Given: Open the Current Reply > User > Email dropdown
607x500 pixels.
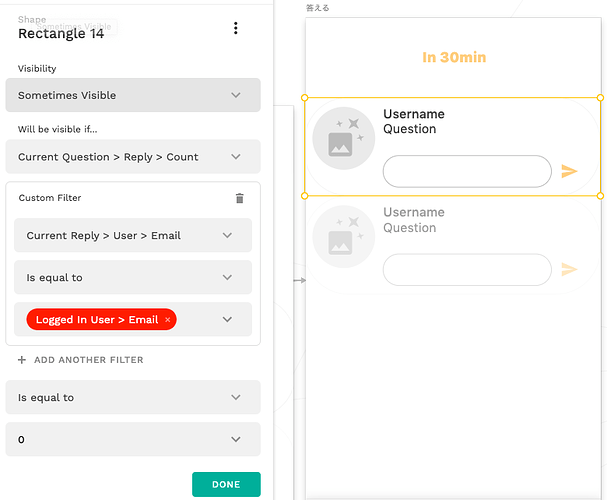Looking at the screenshot, I should 133,235.
